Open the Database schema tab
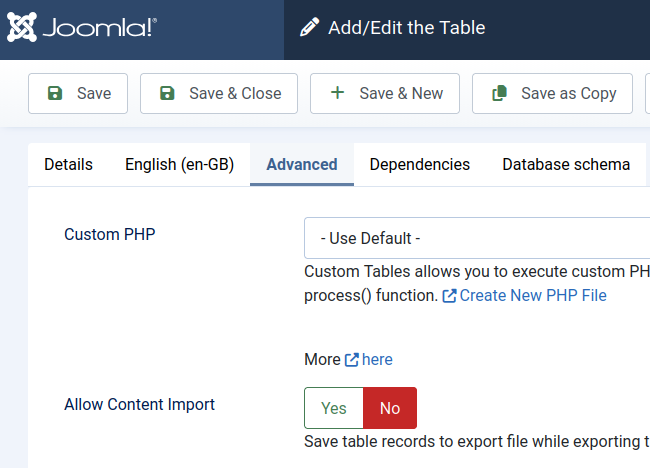 coord(566,164)
